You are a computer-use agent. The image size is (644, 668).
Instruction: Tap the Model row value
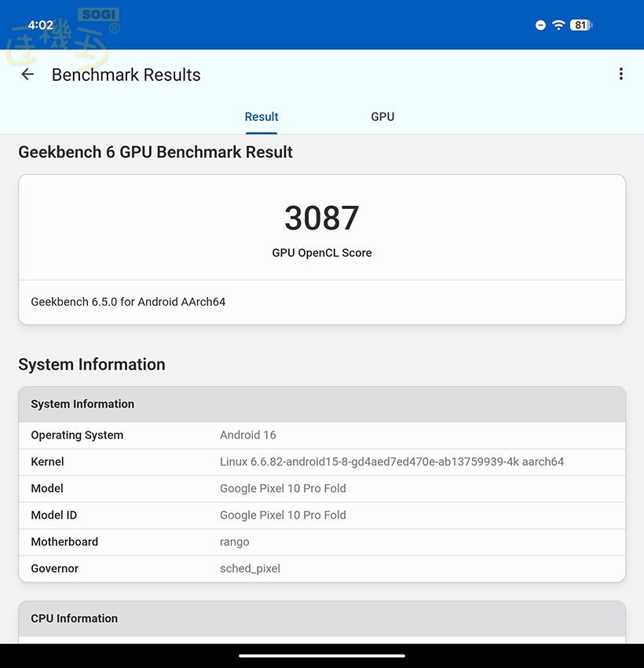(x=283, y=489)
